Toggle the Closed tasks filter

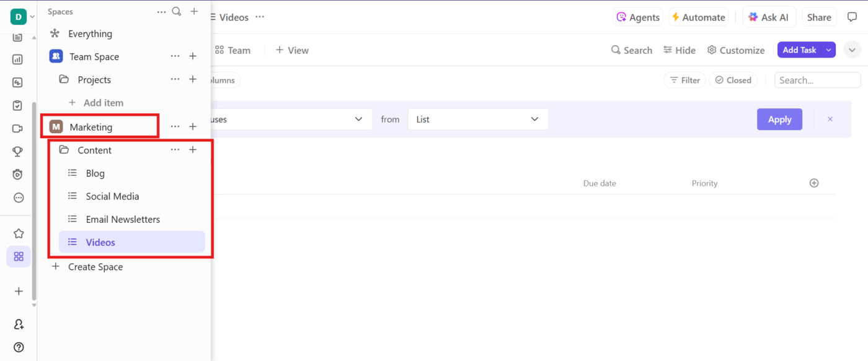pos(733,80)
